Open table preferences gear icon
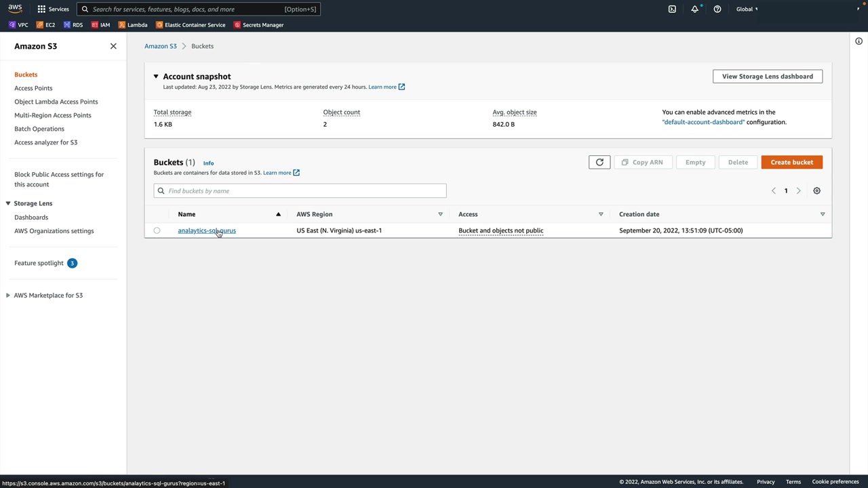Viewport: 868px width, 488px height. 816,190
